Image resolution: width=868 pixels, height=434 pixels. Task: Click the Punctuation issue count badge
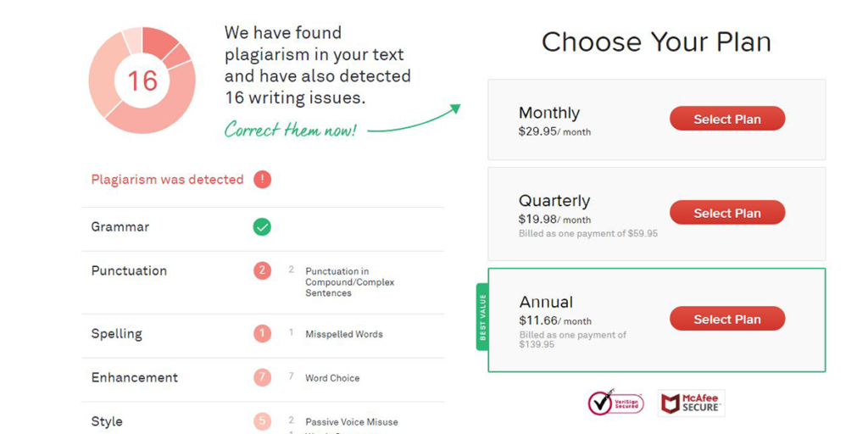[x=263, y=271]
